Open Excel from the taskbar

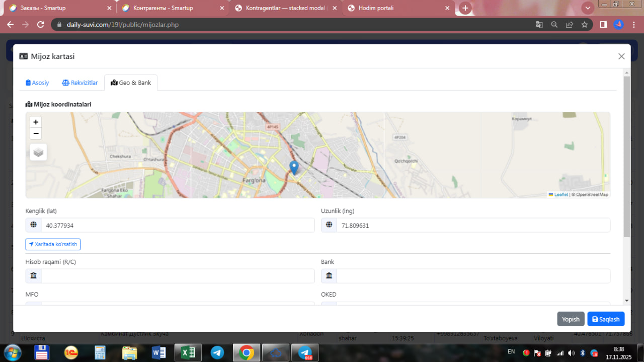[x=188, y=352]
